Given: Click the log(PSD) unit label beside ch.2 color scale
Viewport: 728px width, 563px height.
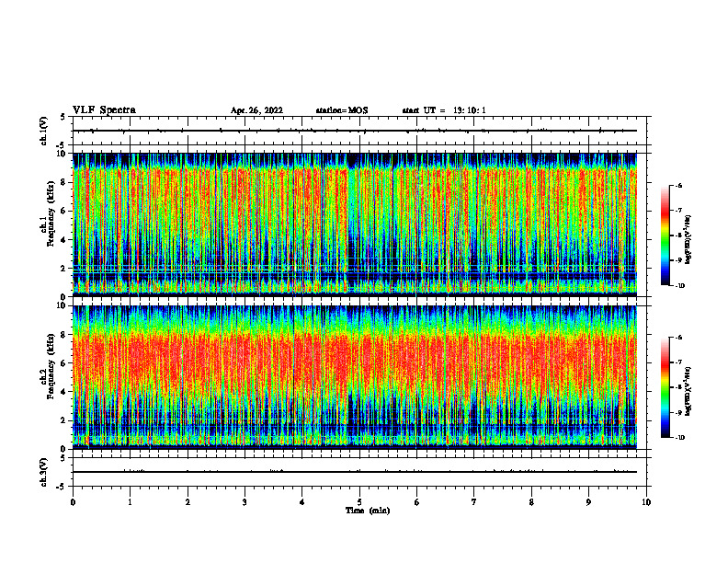Looking at the screenshot, I should click(689, 391).
